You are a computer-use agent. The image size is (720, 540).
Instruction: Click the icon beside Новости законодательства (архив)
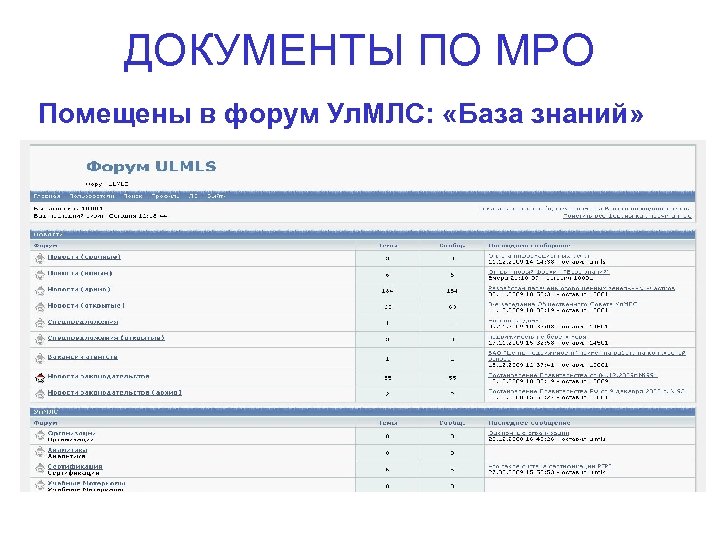(x=40, y=394)
